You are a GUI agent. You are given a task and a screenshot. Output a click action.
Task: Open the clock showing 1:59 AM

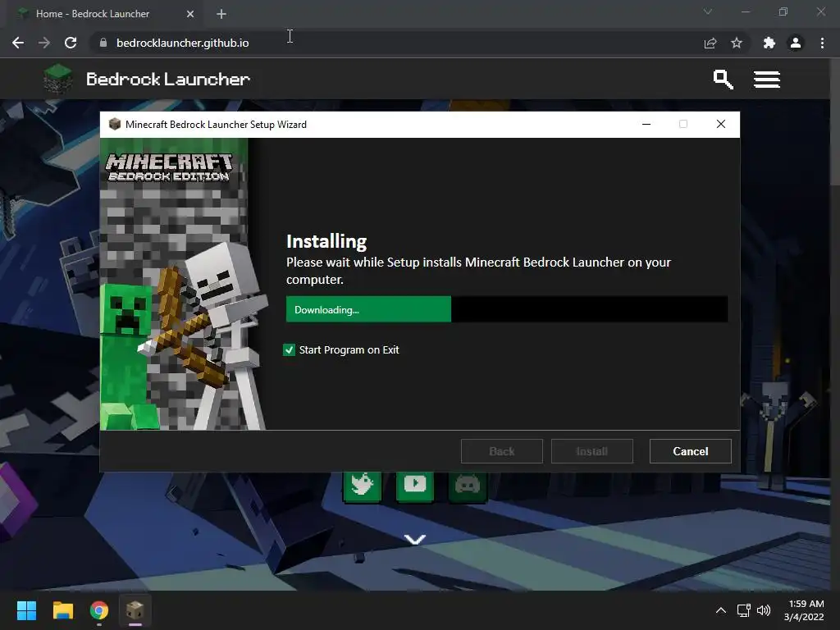click(x=804, y=610)
